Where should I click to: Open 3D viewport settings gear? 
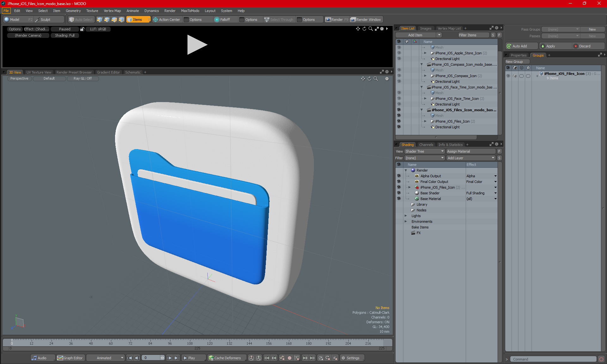[x=387, y=79]
